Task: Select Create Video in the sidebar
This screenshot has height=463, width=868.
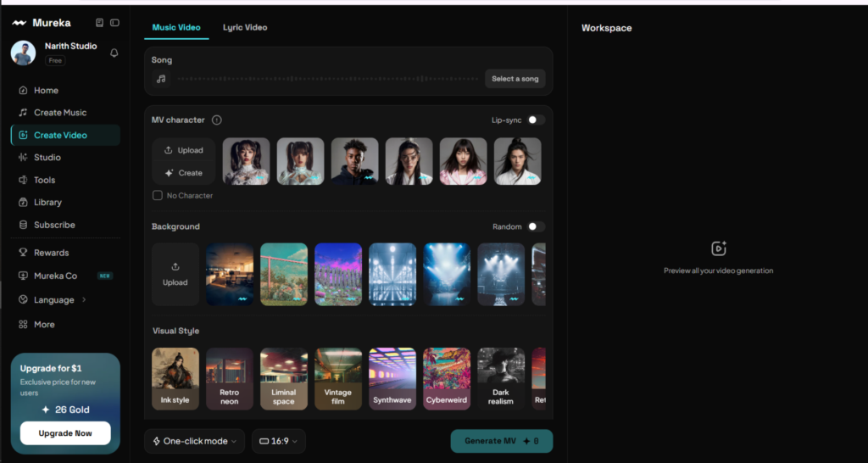Action: point(65,135)
